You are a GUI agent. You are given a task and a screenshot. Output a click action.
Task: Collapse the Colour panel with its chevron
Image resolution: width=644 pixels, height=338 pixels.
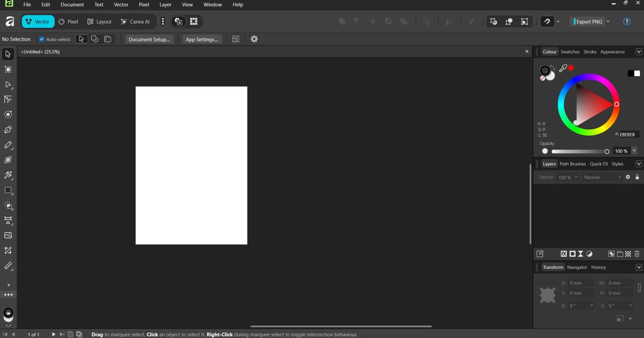639,52
